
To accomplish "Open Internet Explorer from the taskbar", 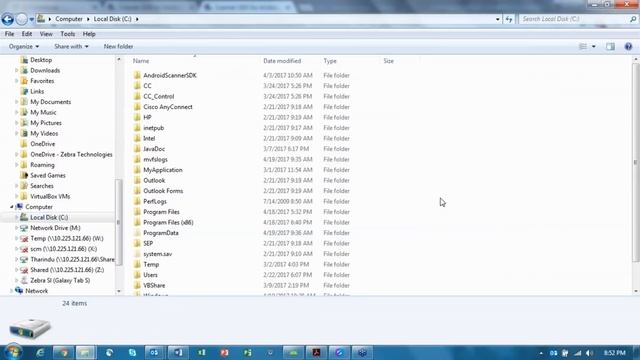I will [40, 352].
